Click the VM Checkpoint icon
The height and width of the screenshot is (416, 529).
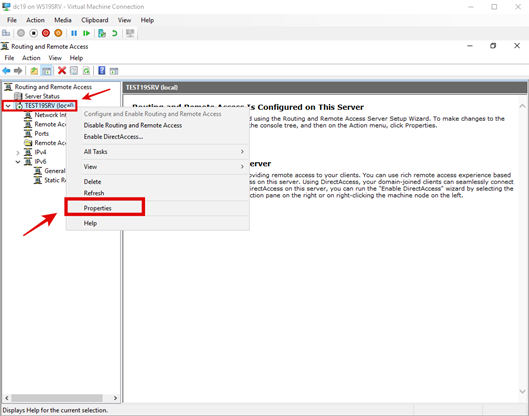pyautogui.click(x=102, y=33)
